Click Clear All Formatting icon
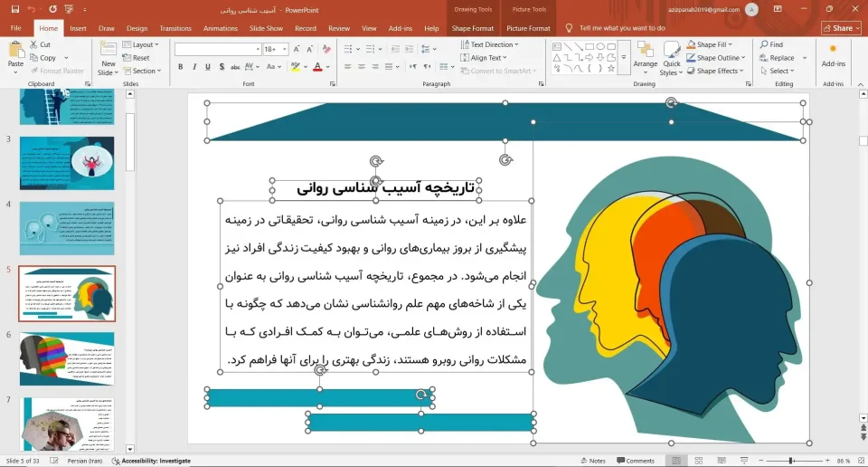Image resolution: width=868 pixels, height=467 pixels. (x=326, y=49)
